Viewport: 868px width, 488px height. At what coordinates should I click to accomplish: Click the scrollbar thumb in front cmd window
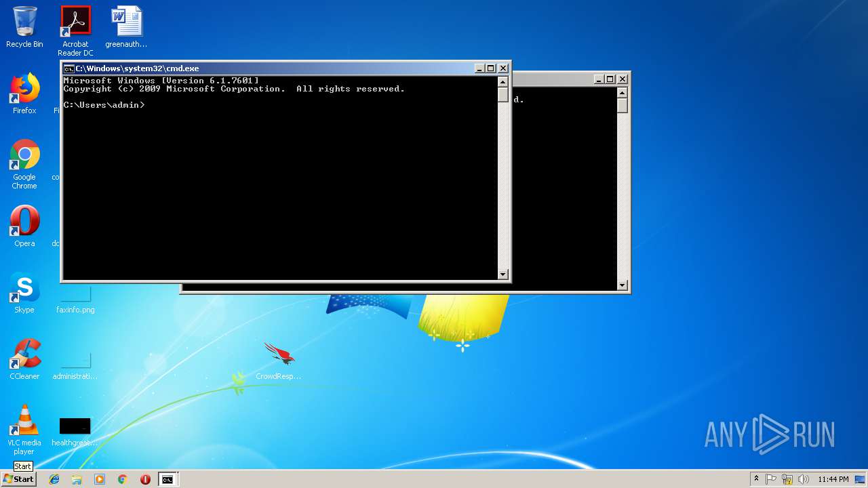tap(502, 94)
